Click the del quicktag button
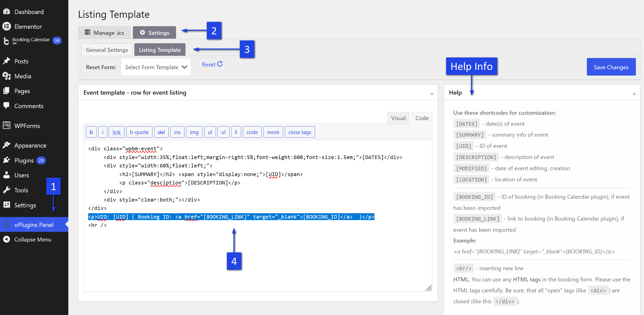 [x=161, y=132]
